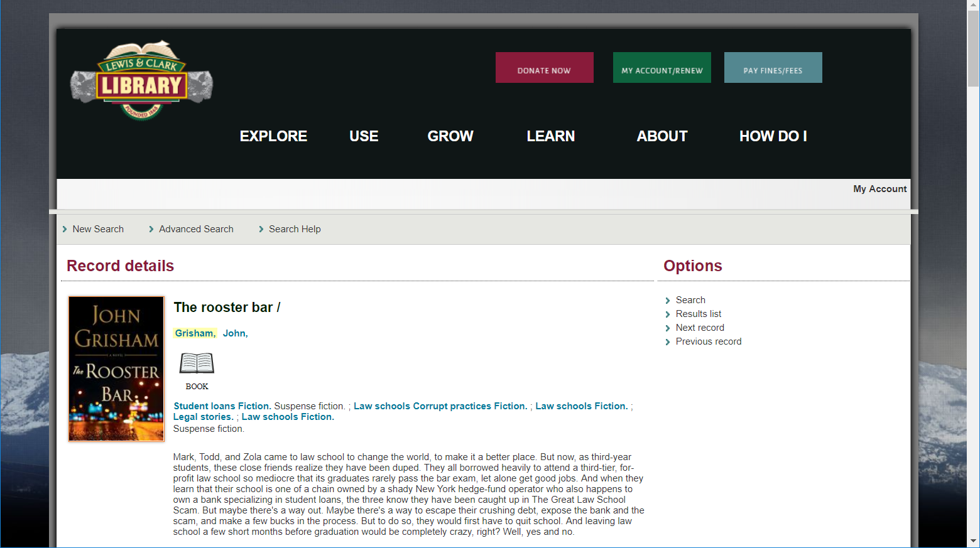Click the vertical scrollbar thumb
Viewport: 980px width, 548px height.
tap(973, 48)
